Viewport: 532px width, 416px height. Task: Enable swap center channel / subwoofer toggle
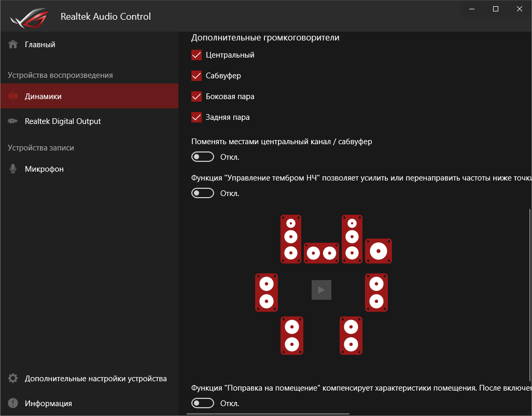click(x=203, y=157)
